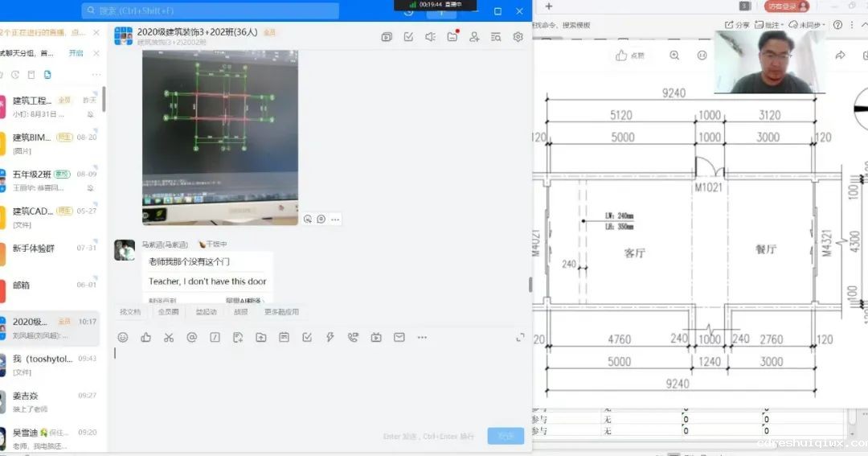The image size is (868, 456).
Task: Select the 五年级2班 conversation in list
Action: 50,180
